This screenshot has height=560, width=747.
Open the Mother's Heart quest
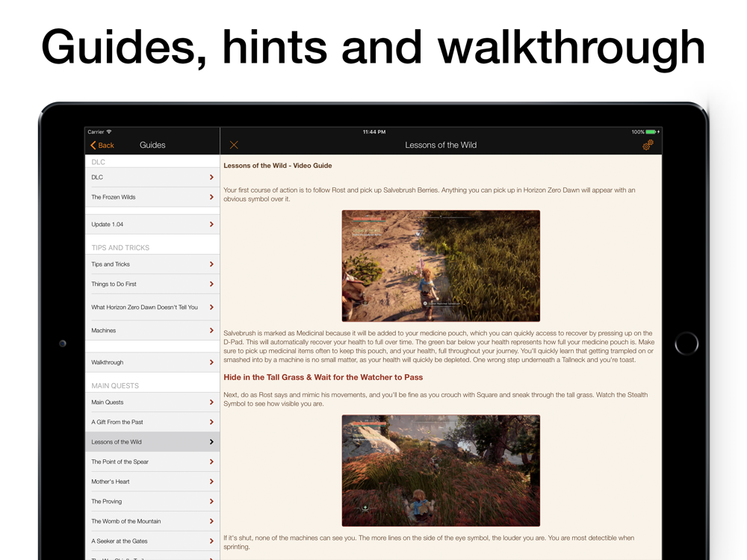(152, 482)
